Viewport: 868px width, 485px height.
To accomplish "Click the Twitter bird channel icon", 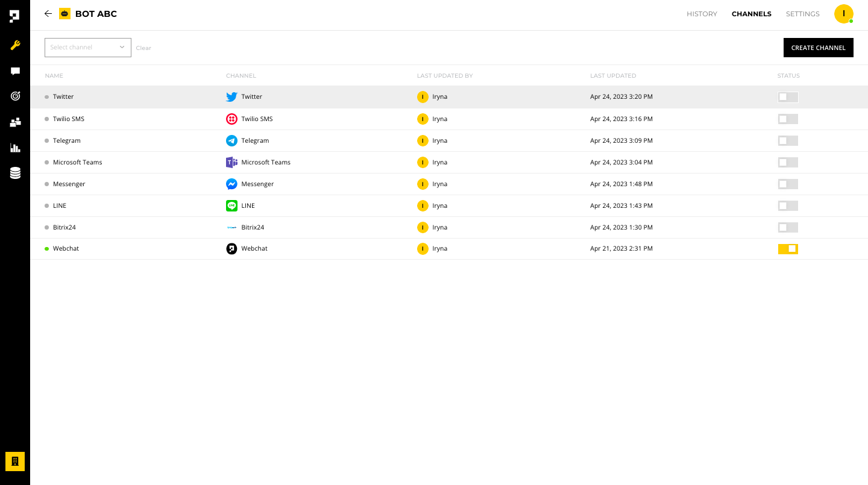I will [x=231, y=97].
